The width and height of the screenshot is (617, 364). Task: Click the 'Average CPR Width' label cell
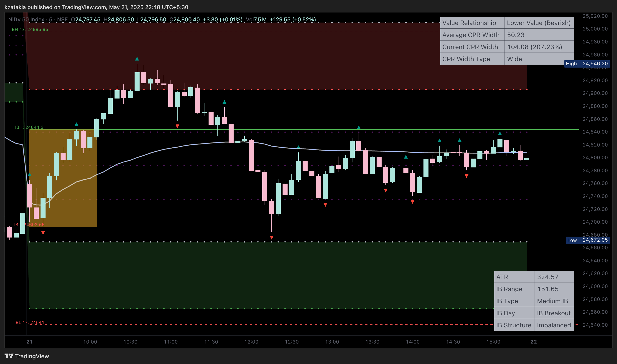tap(472, 35)
